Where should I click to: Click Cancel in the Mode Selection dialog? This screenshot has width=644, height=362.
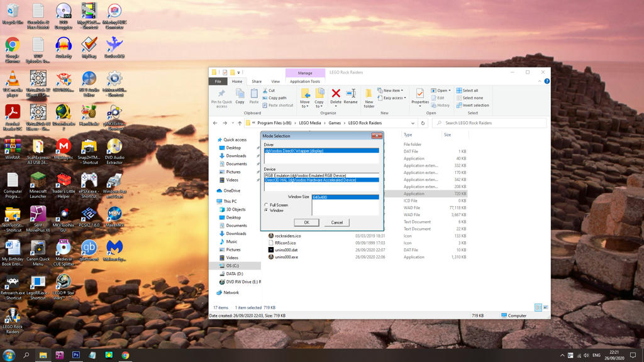tap(337, 222)
